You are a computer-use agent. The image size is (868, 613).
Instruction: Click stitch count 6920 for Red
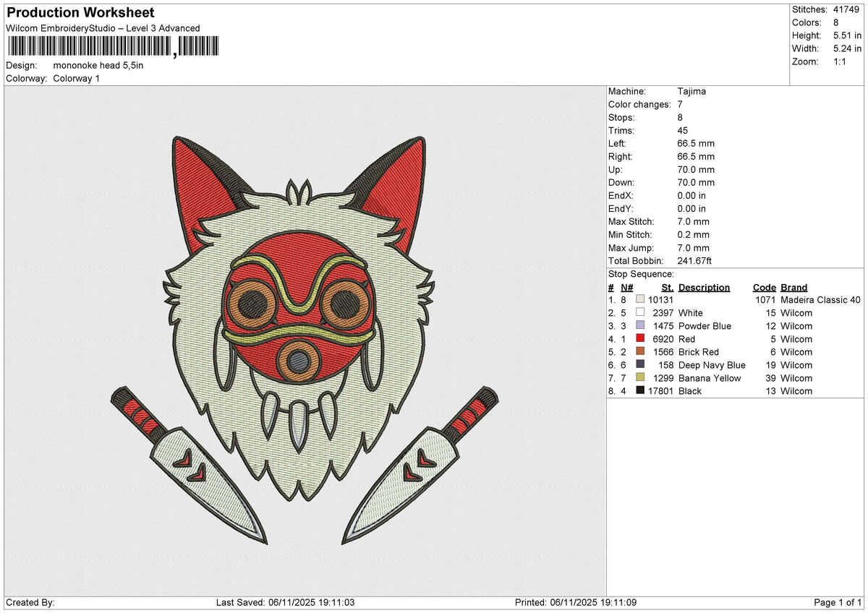tap(663, 339)
